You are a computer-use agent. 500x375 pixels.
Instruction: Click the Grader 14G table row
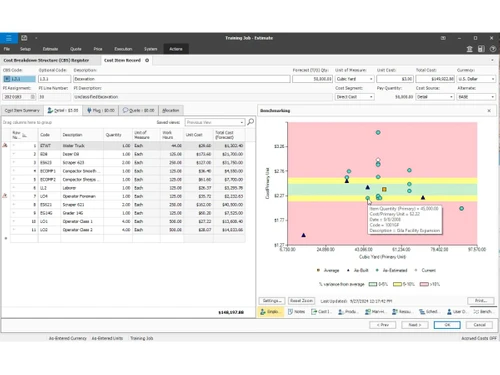point(128,213)
